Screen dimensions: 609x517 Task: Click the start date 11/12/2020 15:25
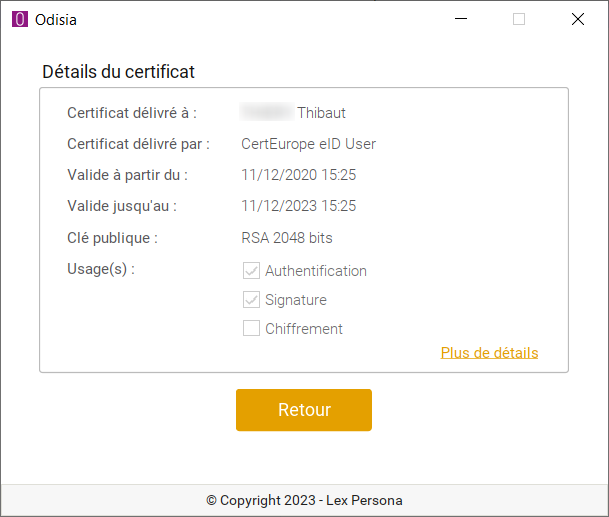(x=298, y=175)
